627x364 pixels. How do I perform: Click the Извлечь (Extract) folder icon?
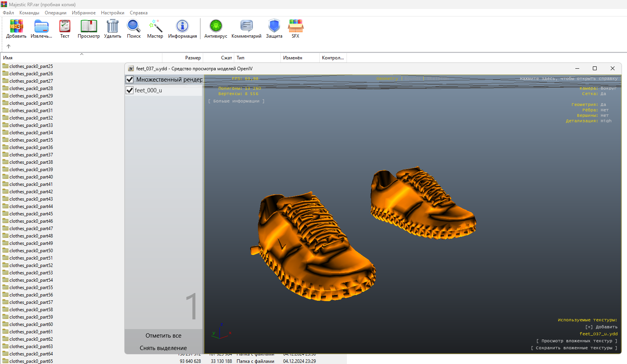click(41, 26)
